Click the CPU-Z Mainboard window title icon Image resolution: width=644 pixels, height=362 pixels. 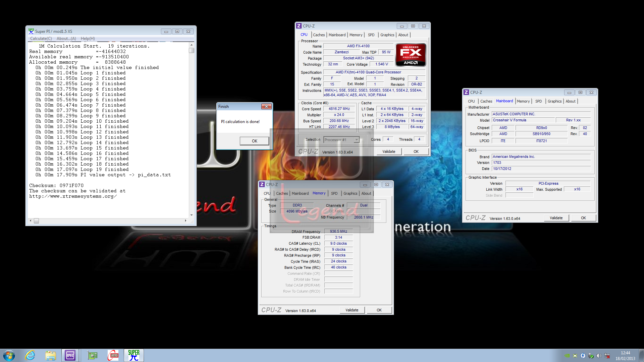[x=466, y=92]
